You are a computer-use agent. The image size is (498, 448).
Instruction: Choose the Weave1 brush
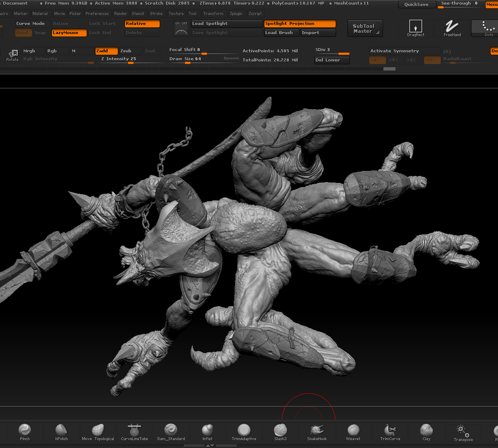click(x=354, y=432)
